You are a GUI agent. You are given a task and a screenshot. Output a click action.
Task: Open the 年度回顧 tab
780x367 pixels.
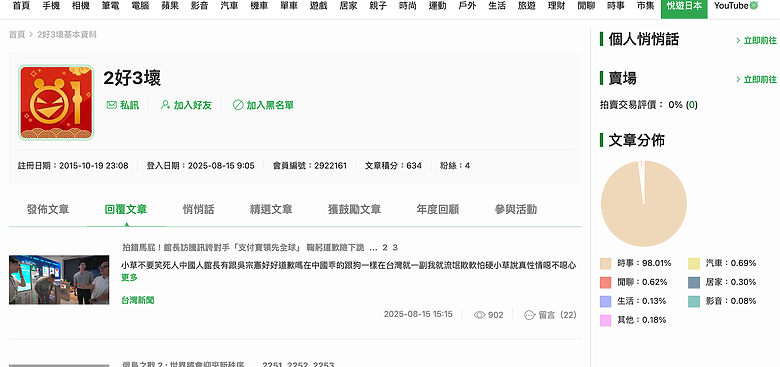tap(438, 209)
